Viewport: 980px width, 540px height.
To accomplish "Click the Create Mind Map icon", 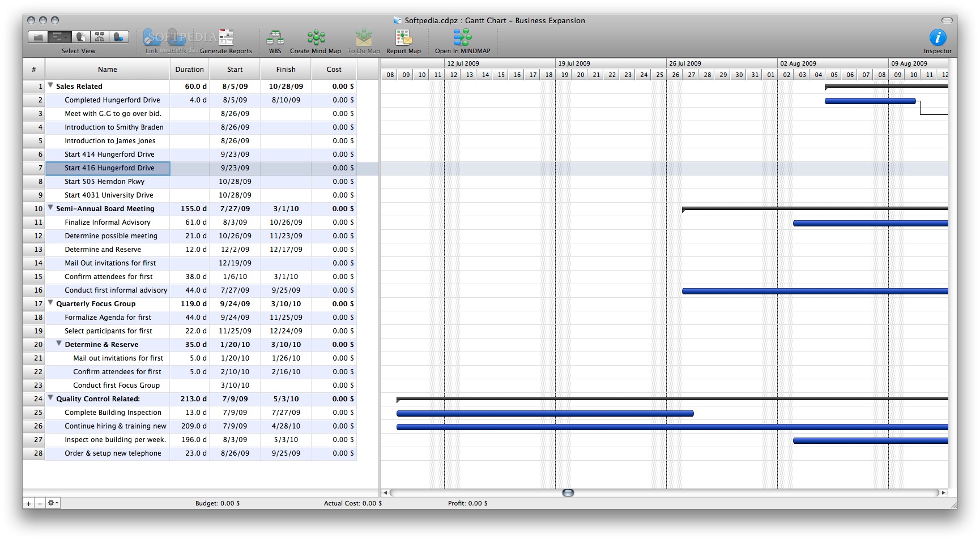I will [316, 38].
